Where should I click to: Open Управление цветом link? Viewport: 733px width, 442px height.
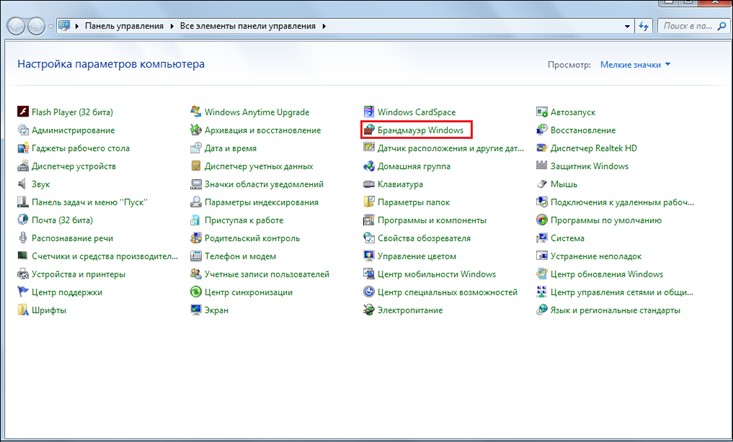pyautogui.click(x=417, y=256)
